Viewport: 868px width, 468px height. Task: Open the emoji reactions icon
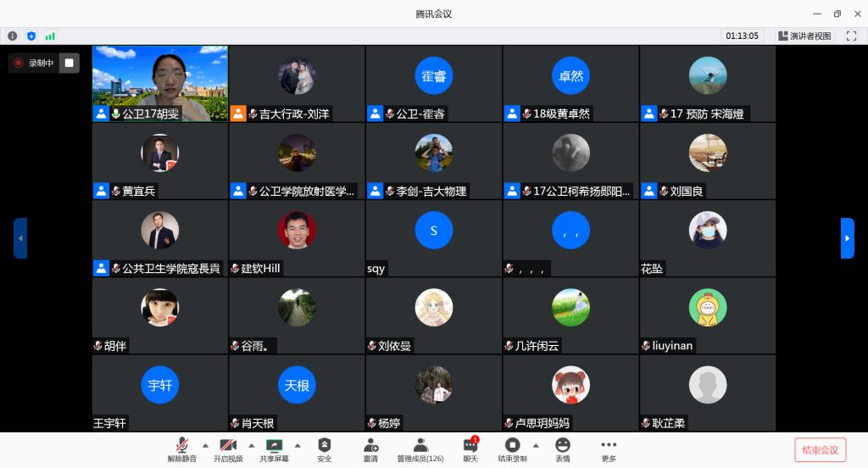pyautogui.click(x=563, y=446)
